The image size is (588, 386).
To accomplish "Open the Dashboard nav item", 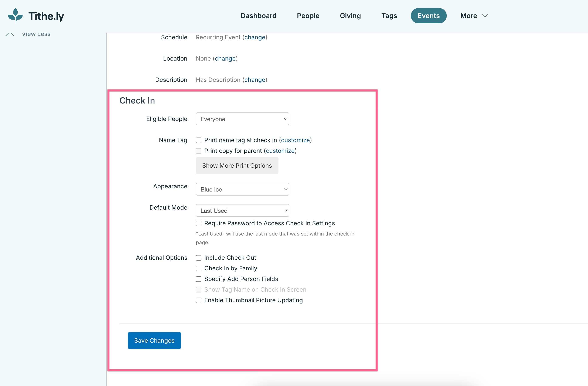I will tap(259, 16).
